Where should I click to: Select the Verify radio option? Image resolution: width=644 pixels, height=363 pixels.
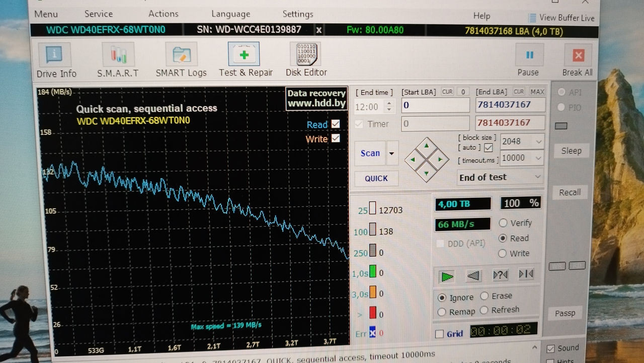pyautogui.click(x=503, y=223)
